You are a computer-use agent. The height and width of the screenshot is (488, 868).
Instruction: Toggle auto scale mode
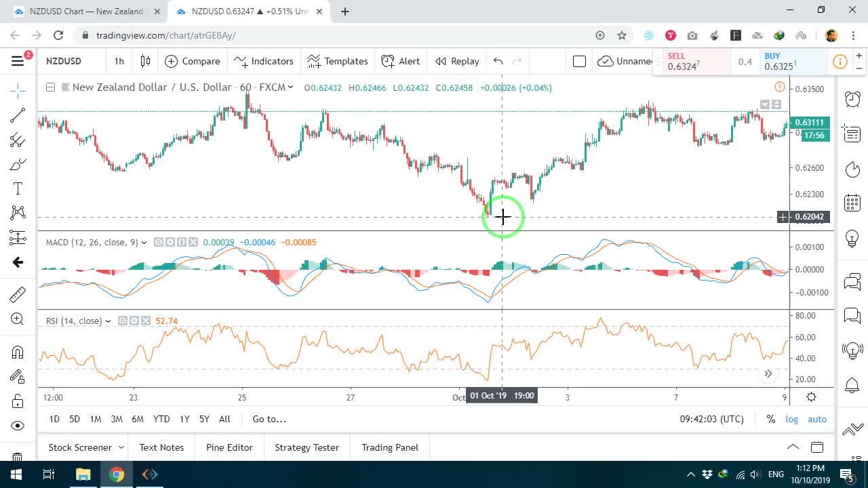click(817, 419)
